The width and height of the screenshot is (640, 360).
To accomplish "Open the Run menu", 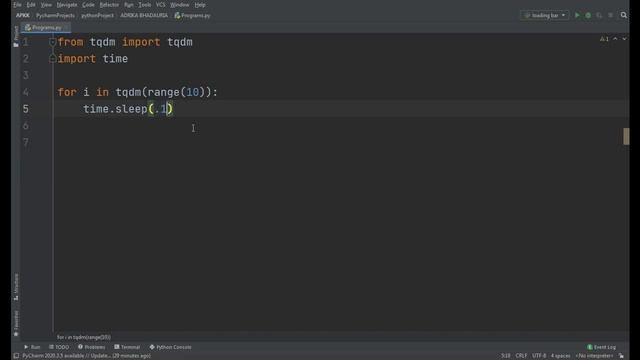I will [x=129, y=5].
